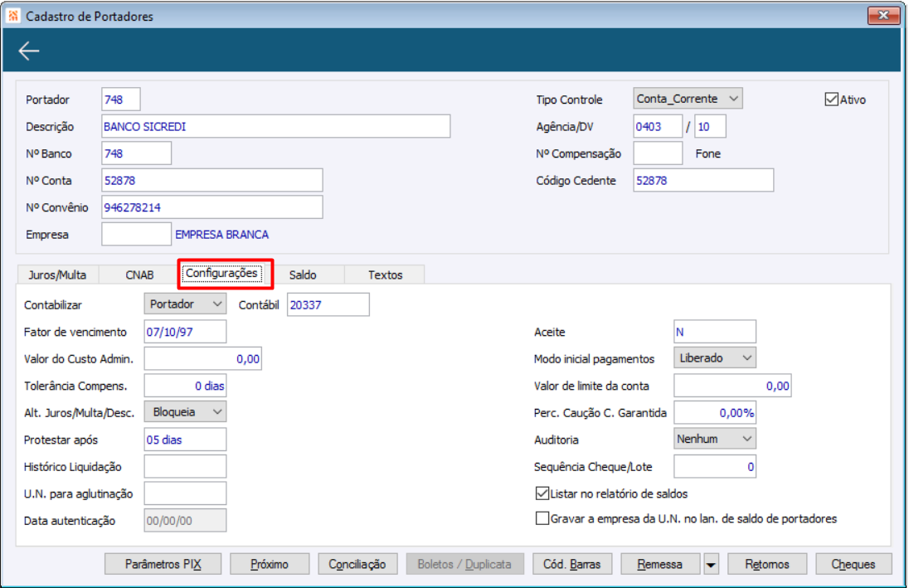Open the Textos tab
The image size is (909, 588).
point(385,275)
